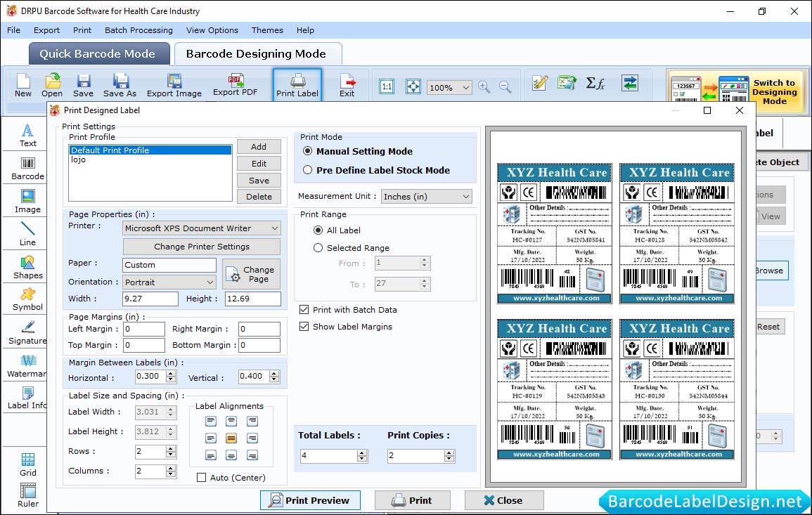Select the Image tool in sidebar
Screen dimensions: 812x515
pyautogui.click(x=28, y=202)
